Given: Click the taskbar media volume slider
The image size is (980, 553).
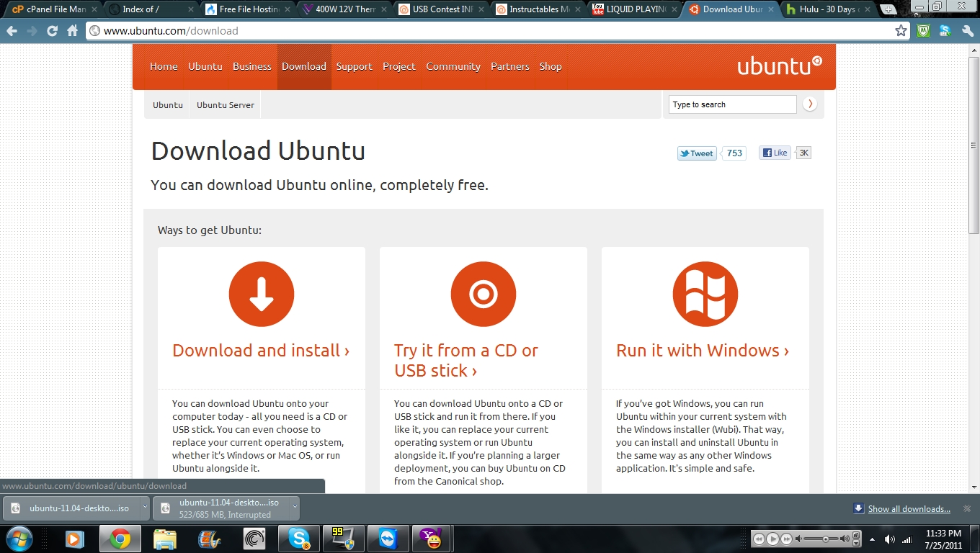Looking at the screenshot, I should 826,539.
